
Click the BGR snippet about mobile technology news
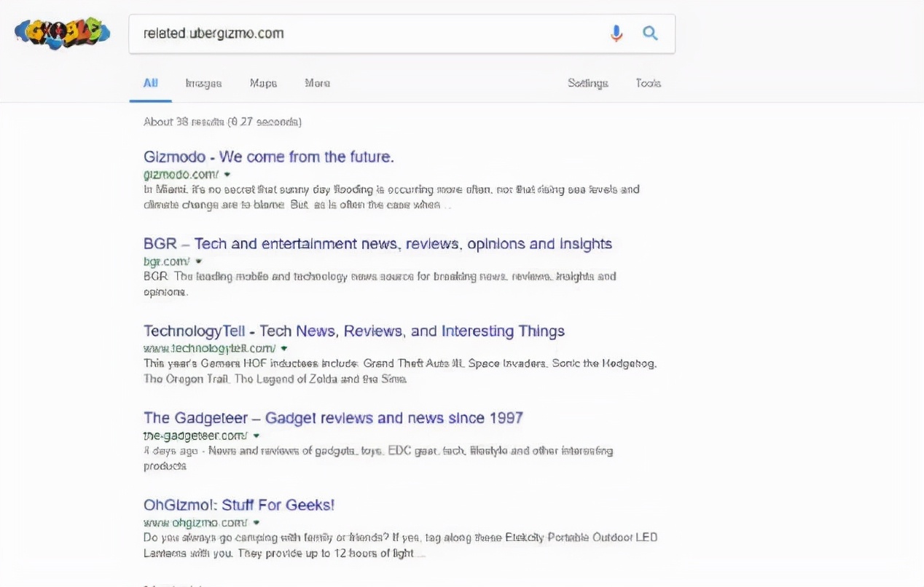[x=380, y=284]
